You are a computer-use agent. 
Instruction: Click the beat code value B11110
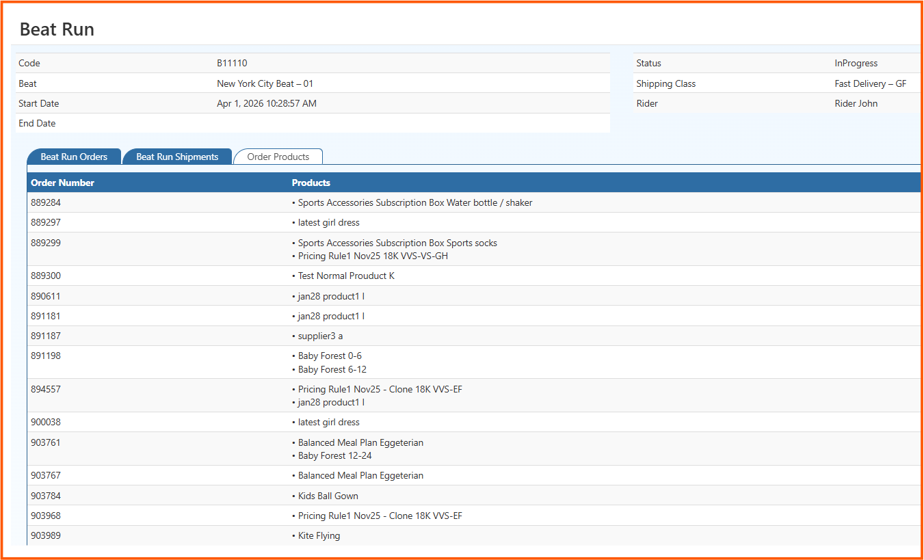tap(232, 63)
